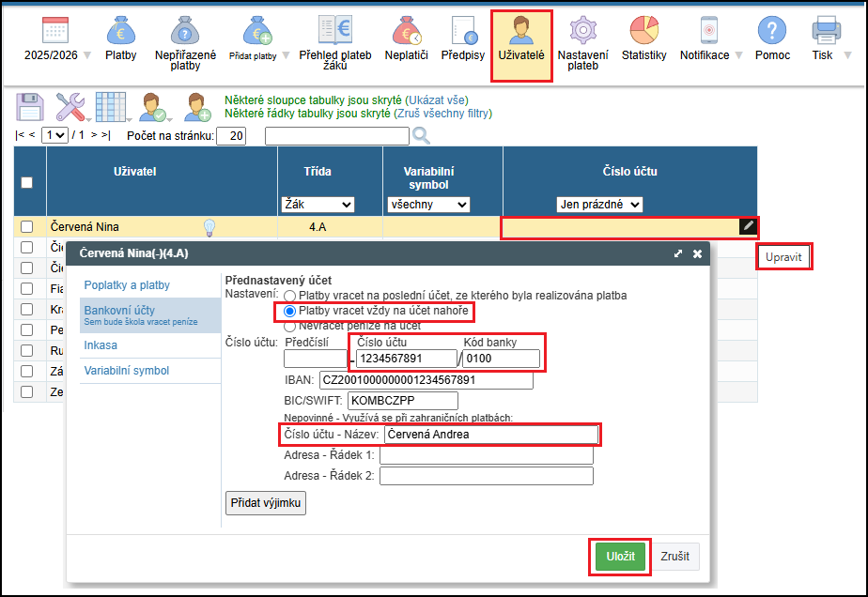Click the light bulb icon next to Červená Nina
The width and height of the screenshot is (868, 597).
pos(210,226)
